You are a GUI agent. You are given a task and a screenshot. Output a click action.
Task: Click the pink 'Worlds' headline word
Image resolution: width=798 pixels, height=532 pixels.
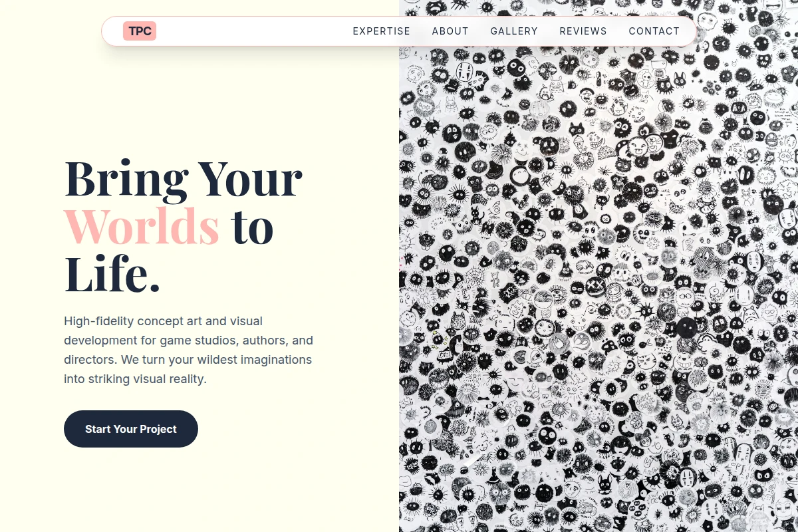click(142, 226)
